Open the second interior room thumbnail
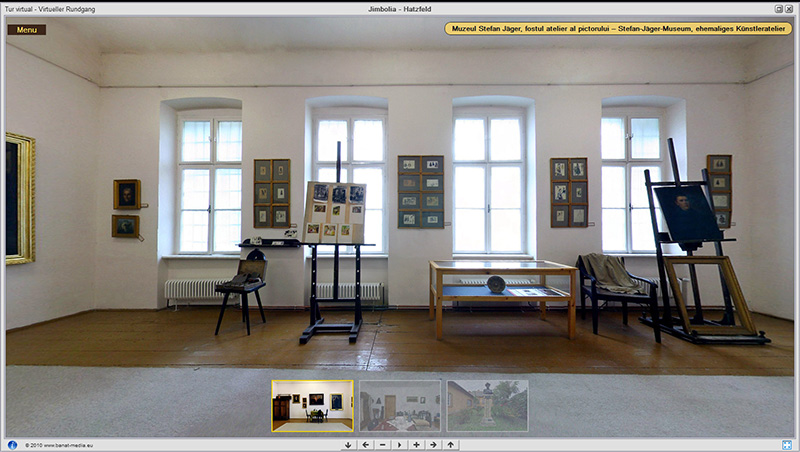Screen dimensions: 800x452 pos(400,405)
